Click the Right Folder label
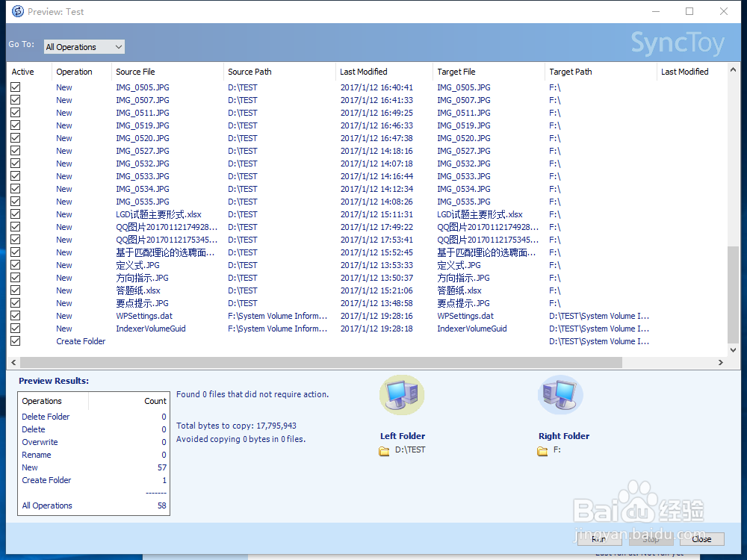 point(564,436)
